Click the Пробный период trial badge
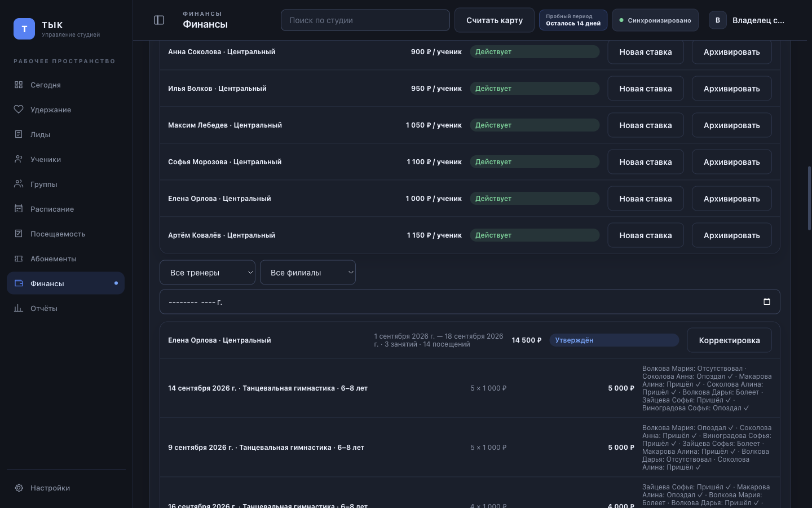Screen dimensions: 812x508 (573, 20)
